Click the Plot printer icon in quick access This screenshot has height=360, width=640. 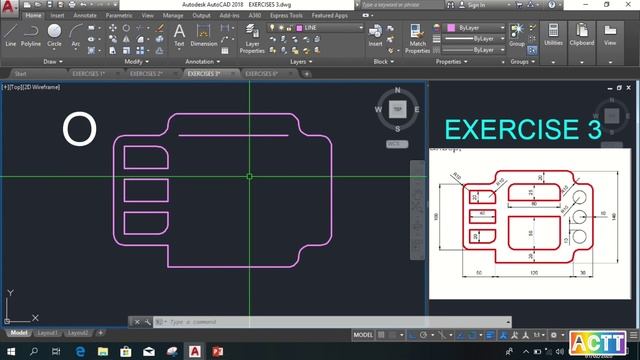point(72,5)
